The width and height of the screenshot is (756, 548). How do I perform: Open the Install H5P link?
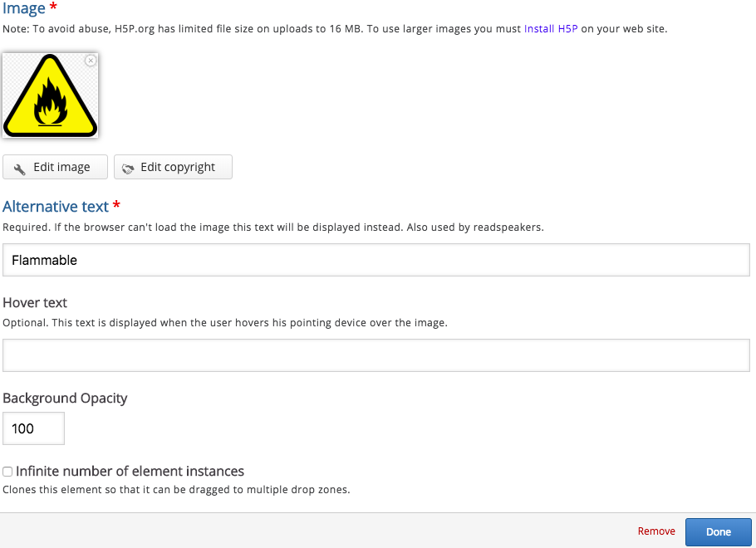pos(551,29)
